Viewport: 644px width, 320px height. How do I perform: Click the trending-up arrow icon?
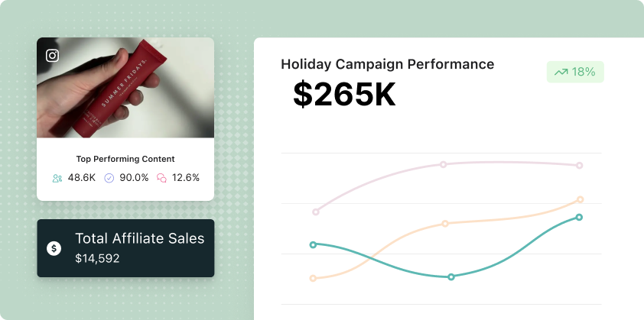click(x=561, y=72)
